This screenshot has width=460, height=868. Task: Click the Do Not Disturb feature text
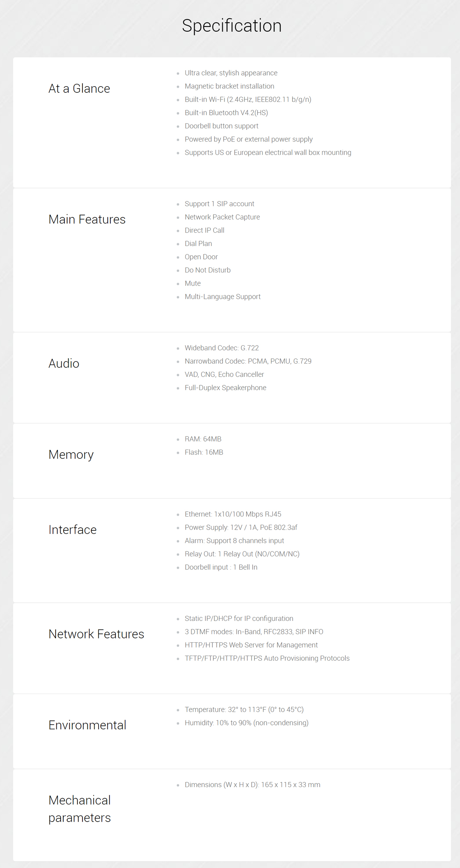[x=208, y=270]
